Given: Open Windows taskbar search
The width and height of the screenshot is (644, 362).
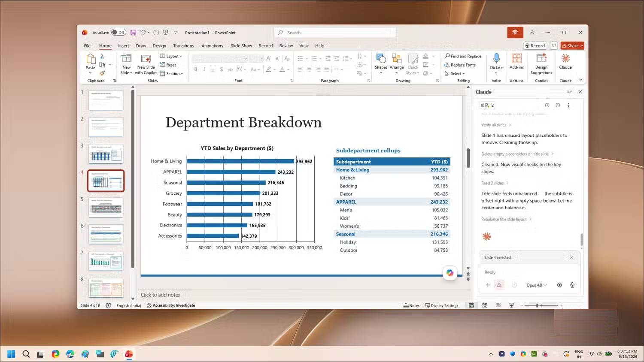Looking at the screenshot, I should coord(26,354).
